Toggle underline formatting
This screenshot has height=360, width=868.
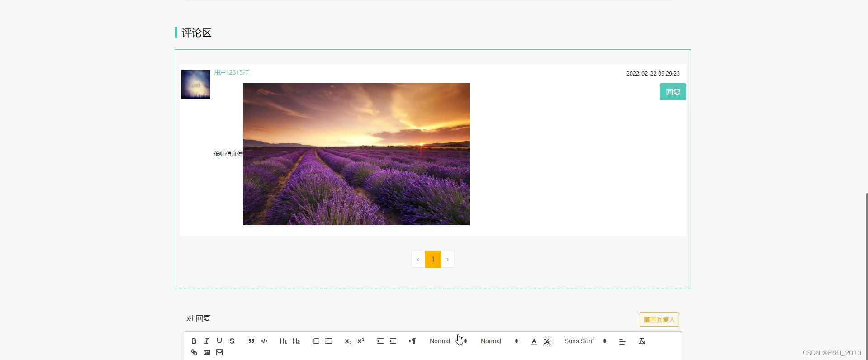point(219,341)
